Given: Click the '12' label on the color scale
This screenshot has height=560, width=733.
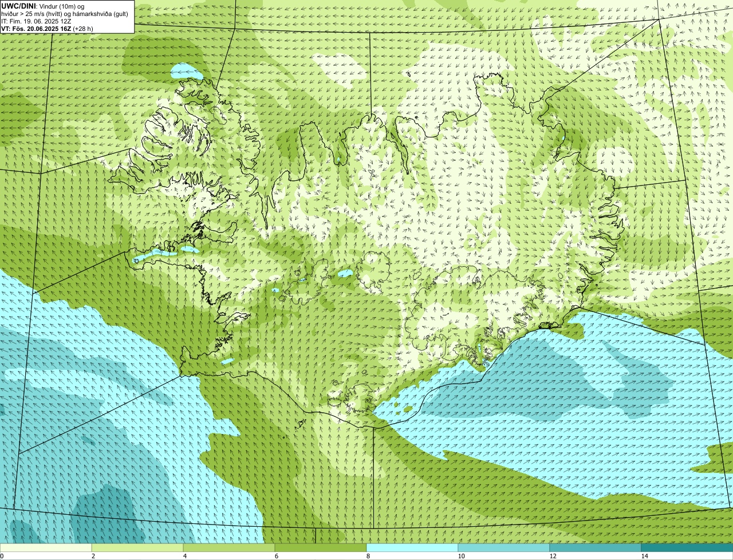Looking at the screenshot, I should tap(553, 556).
